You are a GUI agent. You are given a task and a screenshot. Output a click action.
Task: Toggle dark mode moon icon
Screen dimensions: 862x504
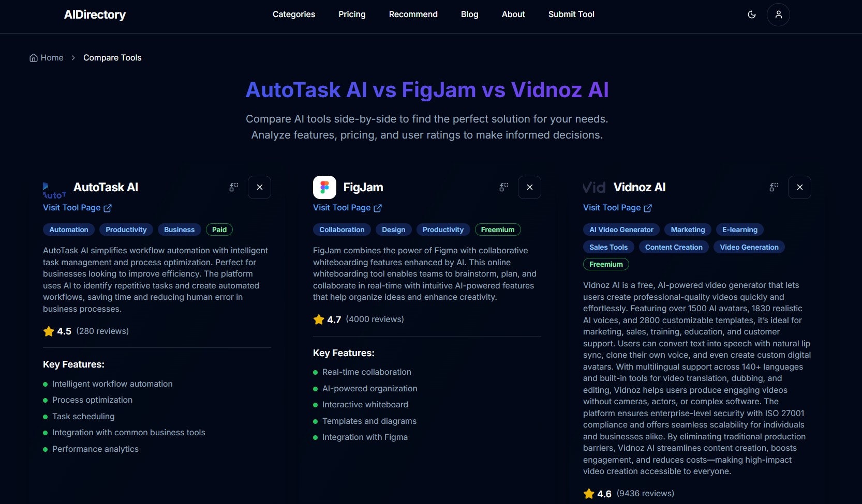[752, 14]
